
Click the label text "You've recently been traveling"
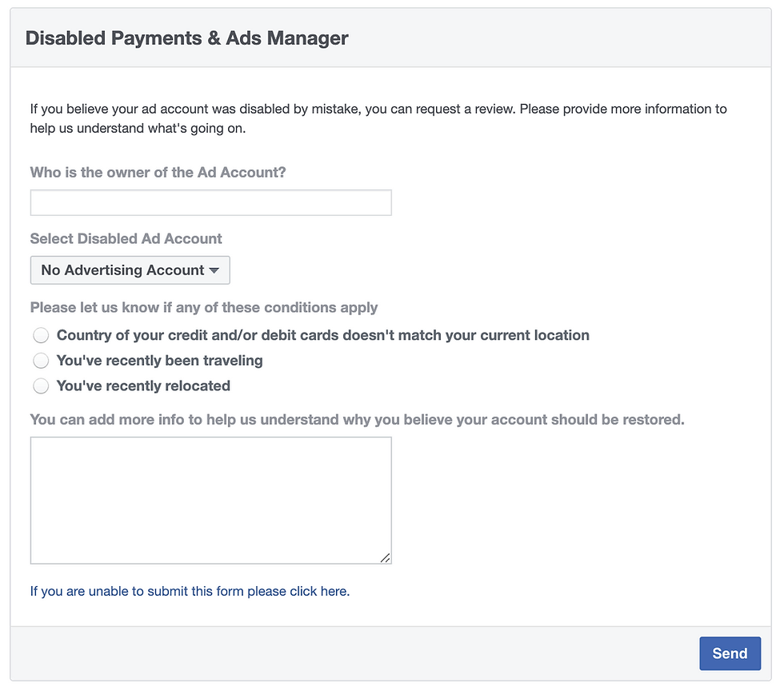tap(159, 361)
